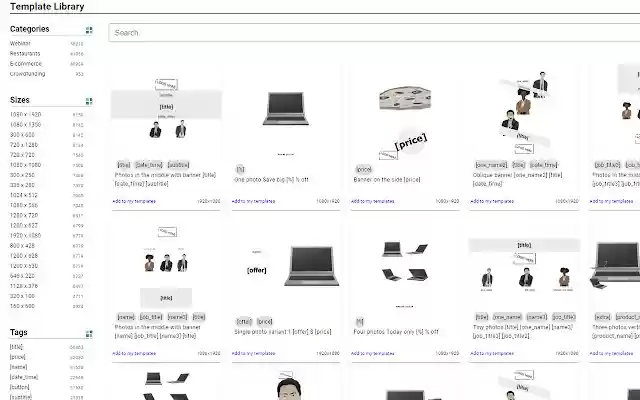Click the [%] tag chip on the 'Four photos' card

pos(360,321)
